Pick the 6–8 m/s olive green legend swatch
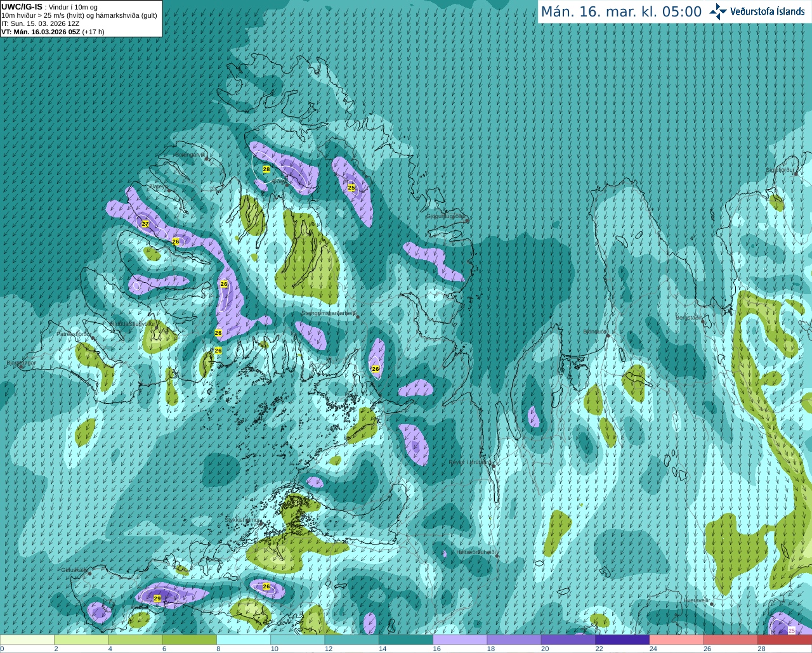Viewport: 812px width, 653px height. tap(190, 640)
